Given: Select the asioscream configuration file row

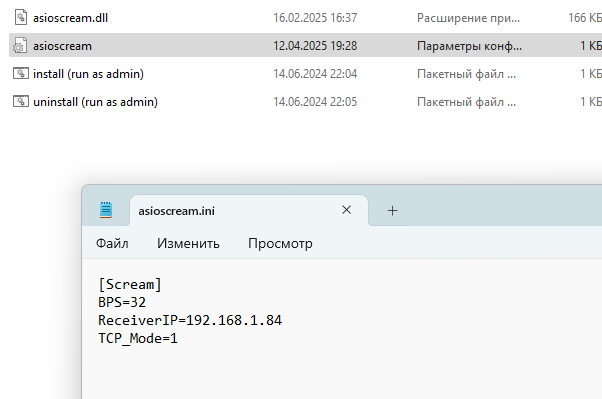Looking at the screenshot, I should coord(305,45).
